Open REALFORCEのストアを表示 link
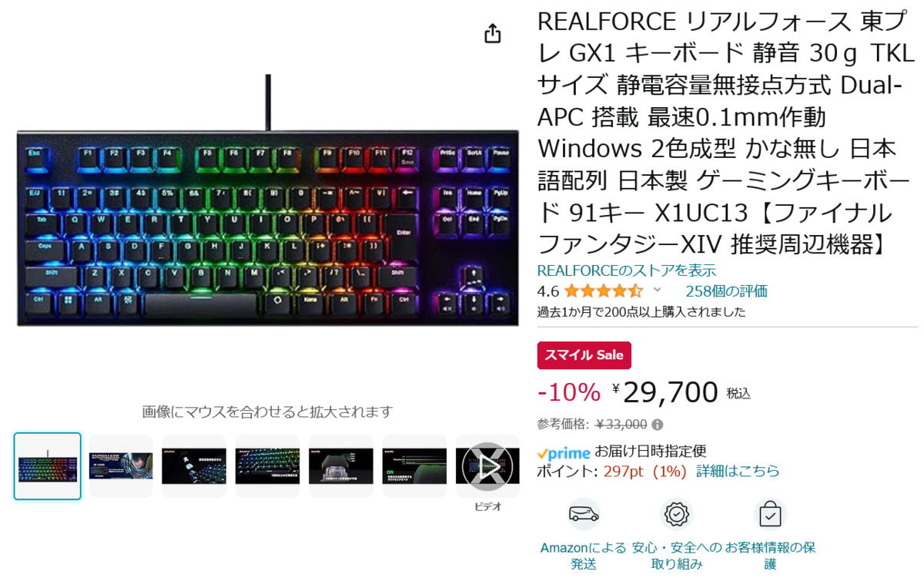 click(627, 271)
